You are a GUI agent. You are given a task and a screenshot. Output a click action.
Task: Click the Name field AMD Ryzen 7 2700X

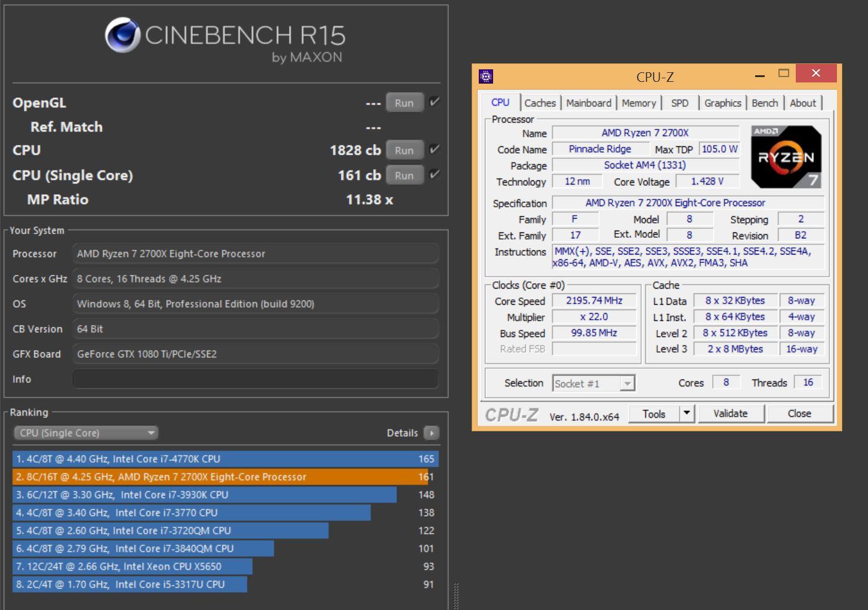645,133
